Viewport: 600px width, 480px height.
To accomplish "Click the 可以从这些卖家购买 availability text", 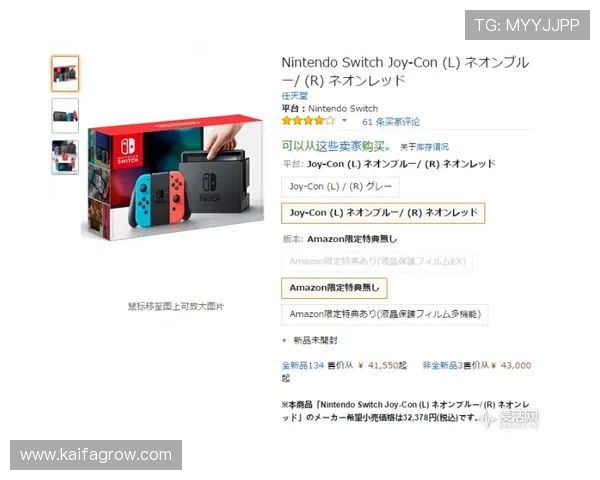I will [x=337, y=146].
